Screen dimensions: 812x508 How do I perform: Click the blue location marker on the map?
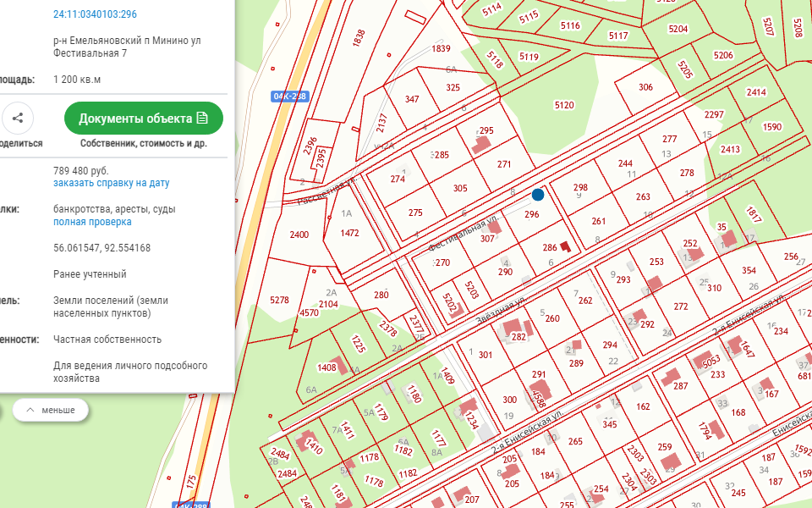point(537,195)
